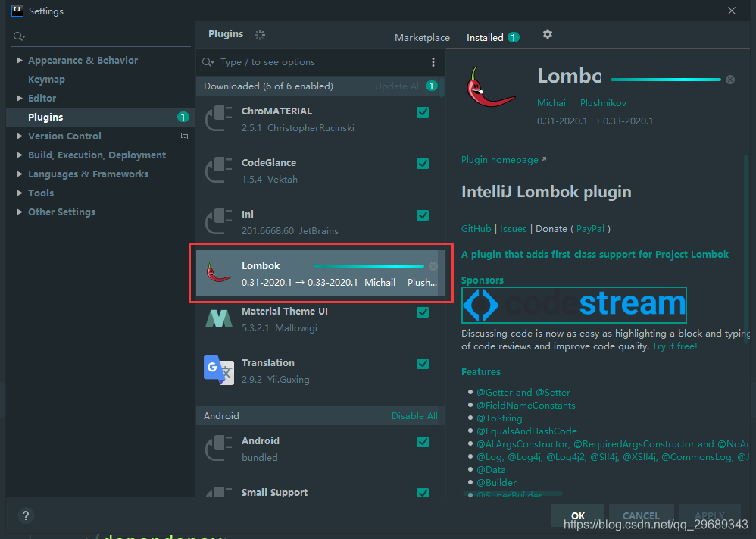Click Lombok download progress bar in details
Viewport: 756px width, 539px height.
tap(666, 80)
